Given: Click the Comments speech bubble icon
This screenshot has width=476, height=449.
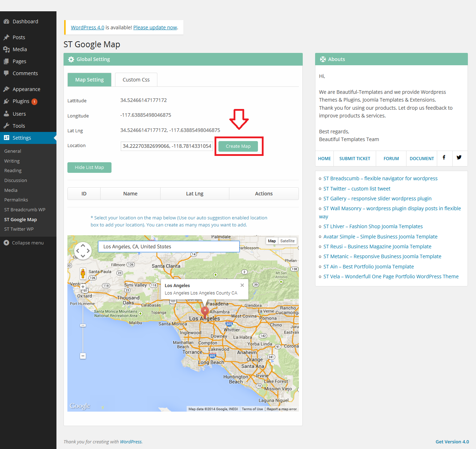Looking at the screenshot, I should [6, 73].
